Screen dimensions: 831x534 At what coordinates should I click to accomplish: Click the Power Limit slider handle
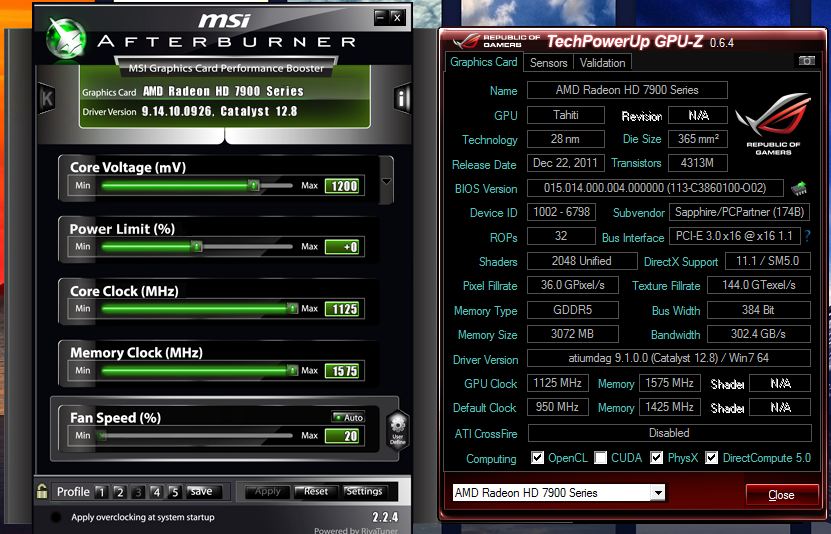coord(197,246)
